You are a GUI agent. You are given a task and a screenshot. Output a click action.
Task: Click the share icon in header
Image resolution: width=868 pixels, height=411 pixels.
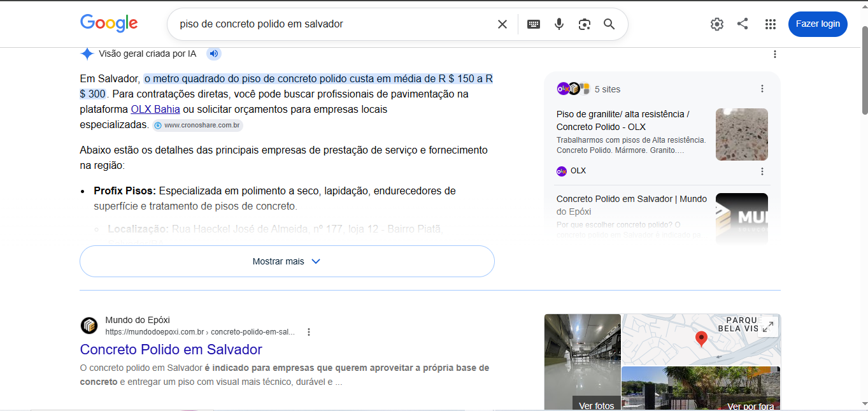743,24
